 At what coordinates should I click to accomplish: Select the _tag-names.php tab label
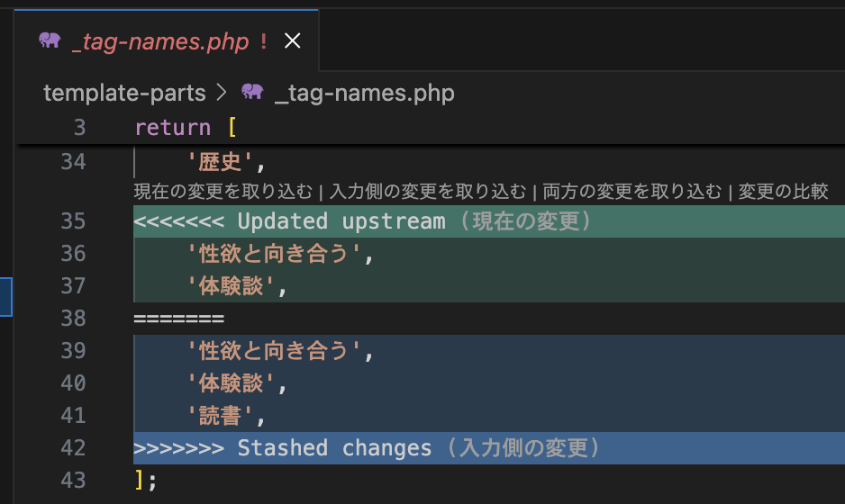tap(159, 41)
